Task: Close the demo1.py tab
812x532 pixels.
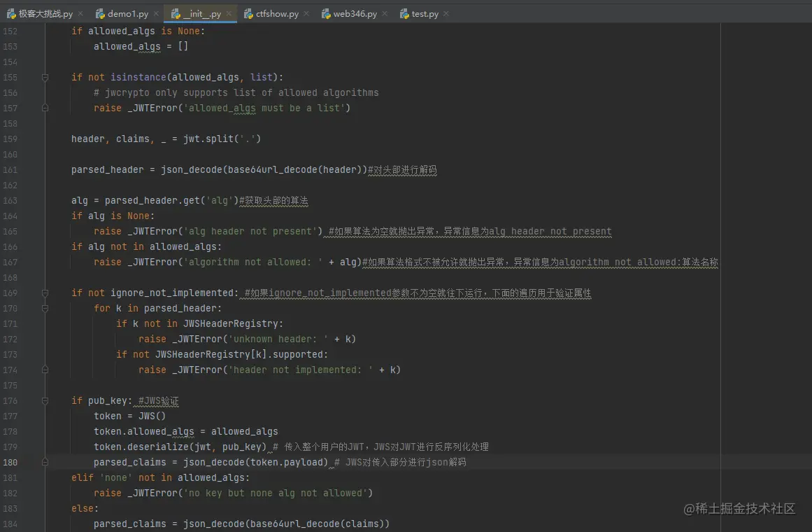Action: [x=156, y=13]
